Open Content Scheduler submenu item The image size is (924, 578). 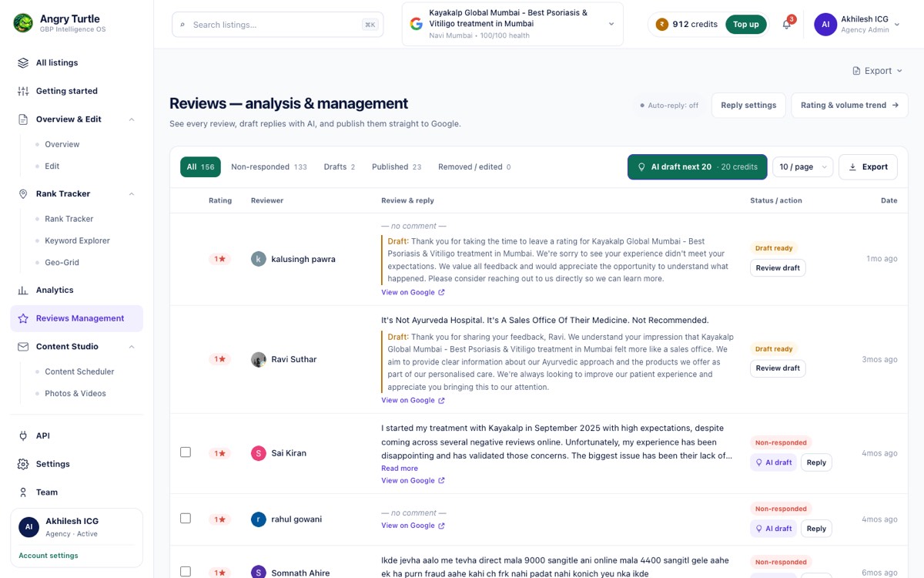[79, 372]
